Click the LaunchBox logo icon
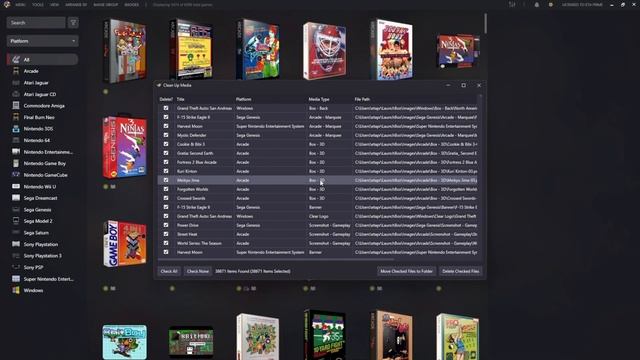The image size is (640, 360). [x=7, y=4]
